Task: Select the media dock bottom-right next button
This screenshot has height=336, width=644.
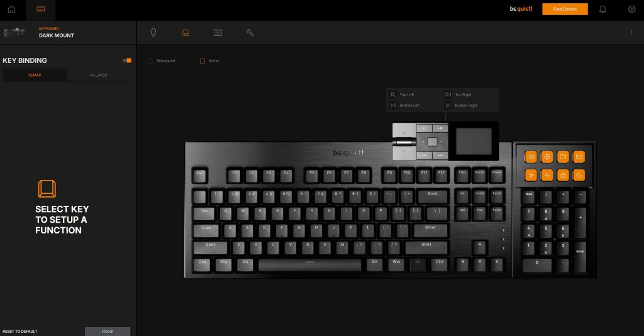Action: click(x=440, y=155)
